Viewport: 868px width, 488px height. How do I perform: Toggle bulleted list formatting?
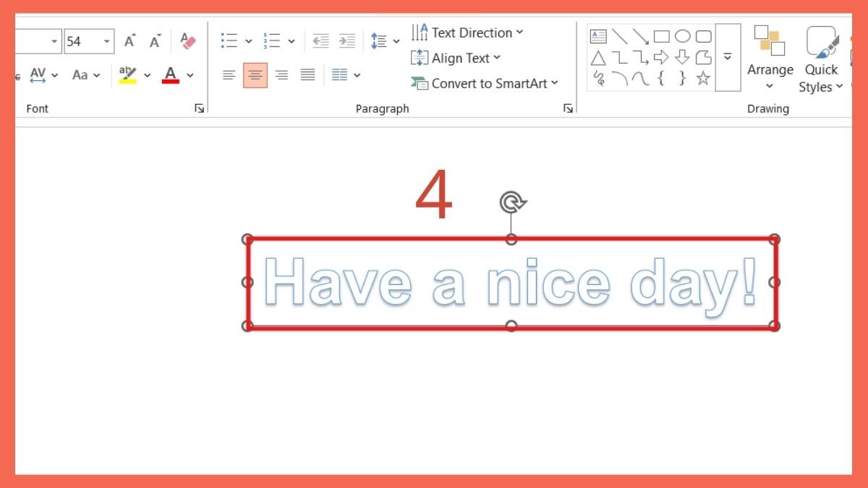[228, 40]
